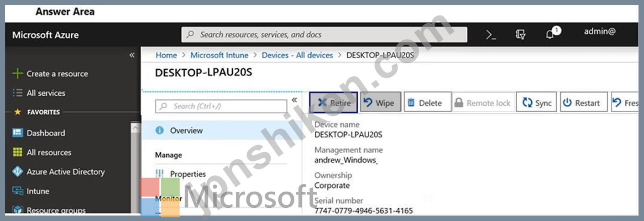This screenshot has width=644, height=221.
Task: Click the search resources, services box
Action: 324,35
